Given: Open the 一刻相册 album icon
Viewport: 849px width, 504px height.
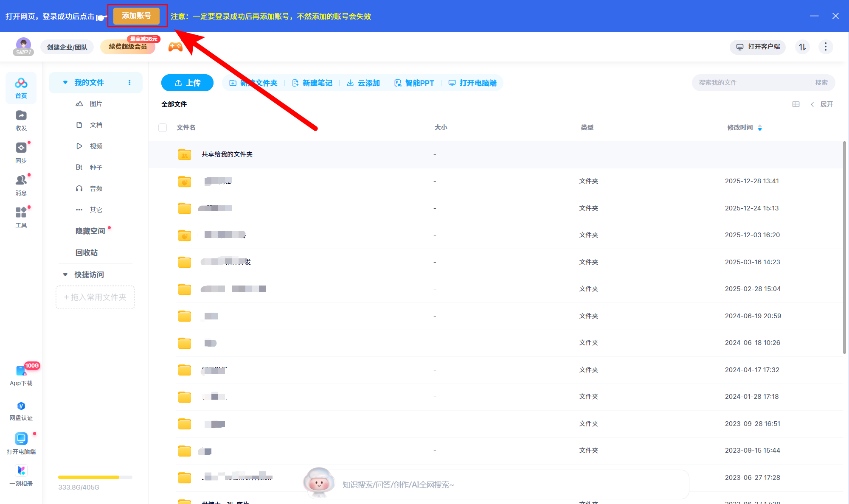Looking at the screenshot, I should coord(21,470).
